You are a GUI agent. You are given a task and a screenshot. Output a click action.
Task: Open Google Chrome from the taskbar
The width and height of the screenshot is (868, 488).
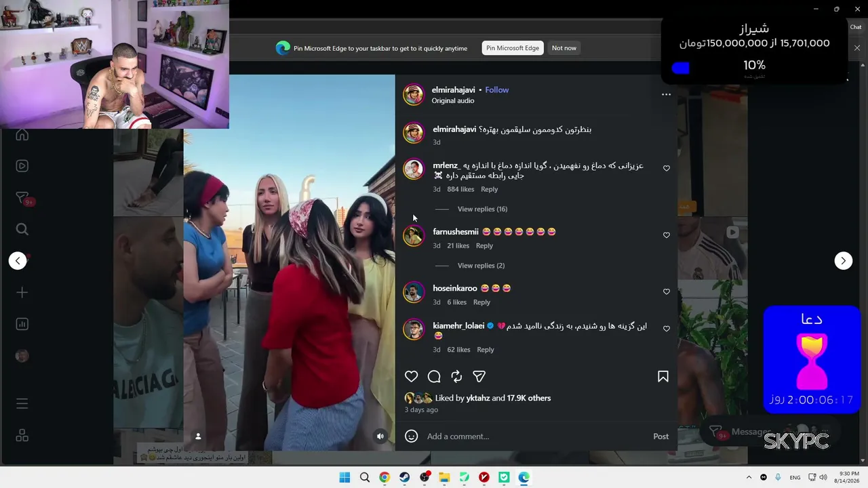(x=384, y=477)
